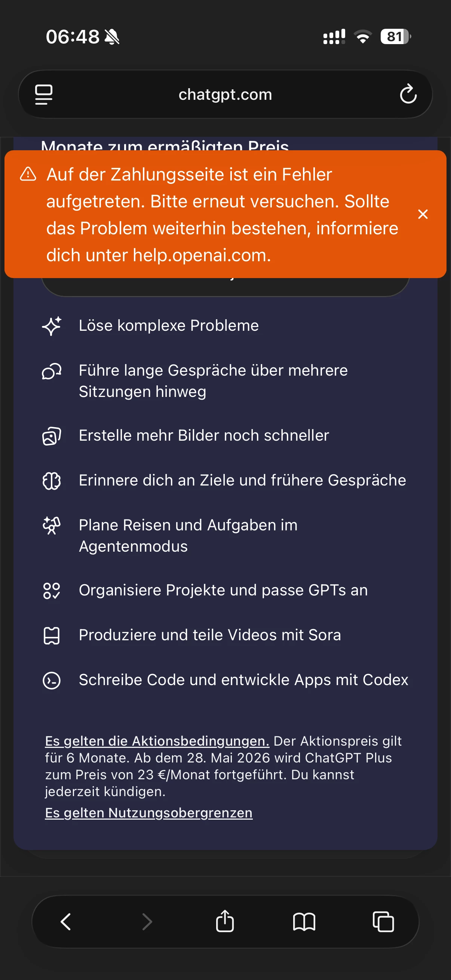The height and width of the screenshot is (980, 451).
Task: Open the Safari share sheet icon
Action: pos(225,921)
